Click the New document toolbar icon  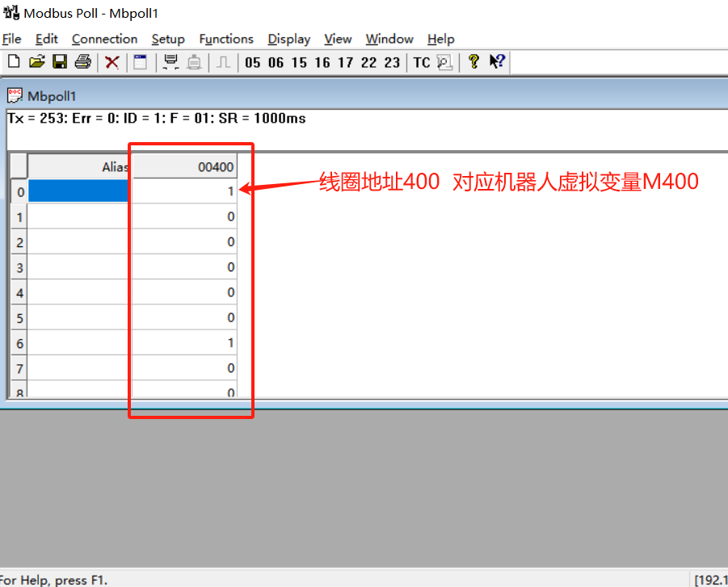tap(13, 62)
